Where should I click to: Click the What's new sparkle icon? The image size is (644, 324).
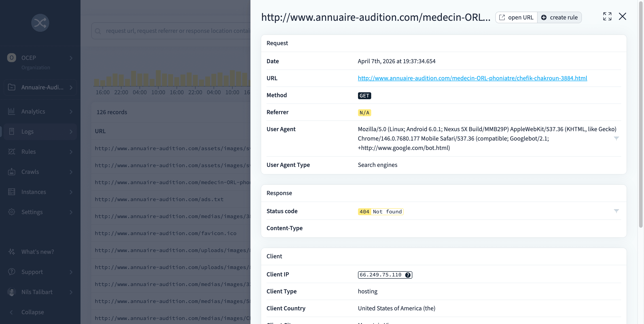pos(11,252)
